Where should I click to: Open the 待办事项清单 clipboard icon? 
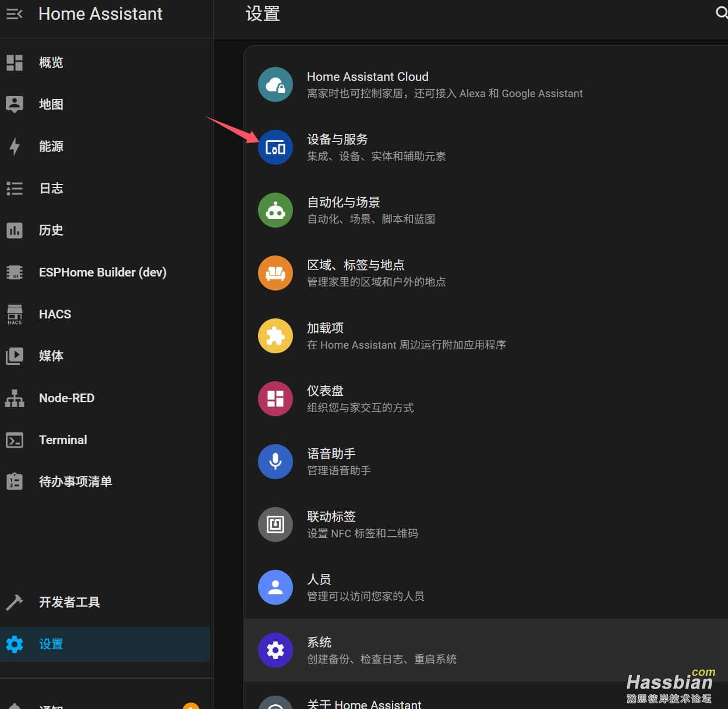click(x=15, y=481)
